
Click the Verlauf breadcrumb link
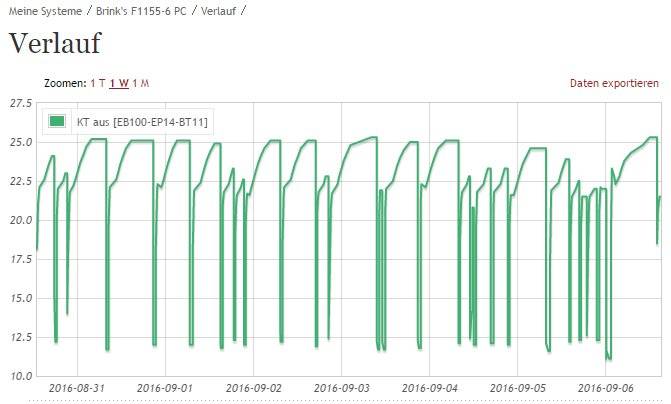tap(218, 12)
